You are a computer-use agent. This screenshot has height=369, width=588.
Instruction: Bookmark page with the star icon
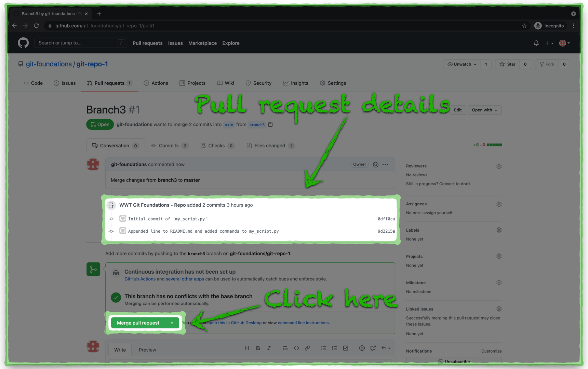point(524,26)
